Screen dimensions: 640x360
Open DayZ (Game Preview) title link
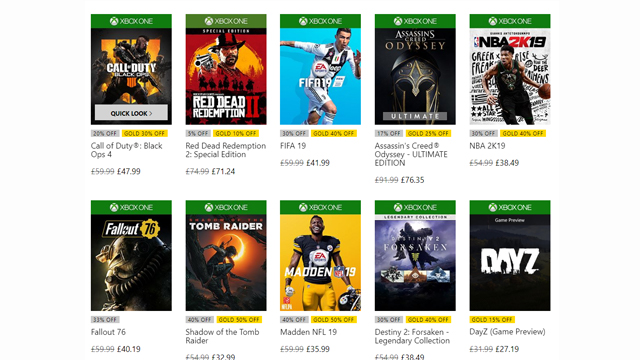tap(507, 332)
